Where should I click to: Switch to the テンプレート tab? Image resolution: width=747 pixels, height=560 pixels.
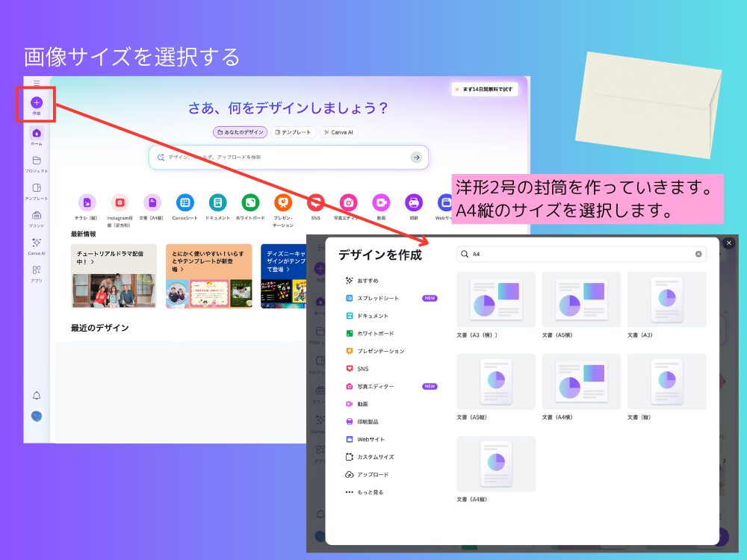tap(295, 132)
